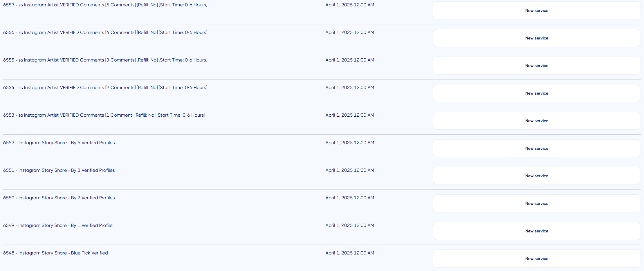Click New service button for Blue Tick Verified
Screen dimensions: 644x271
tap(537, 259)
